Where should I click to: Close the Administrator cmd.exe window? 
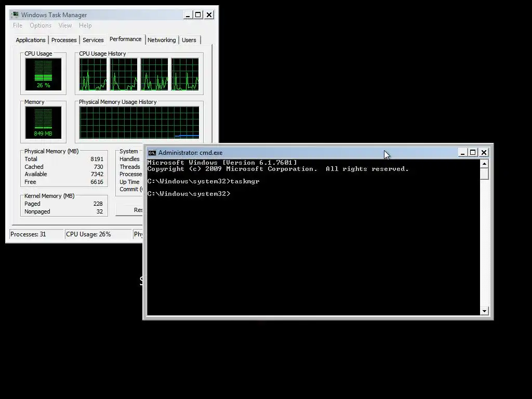coord(484,153)
